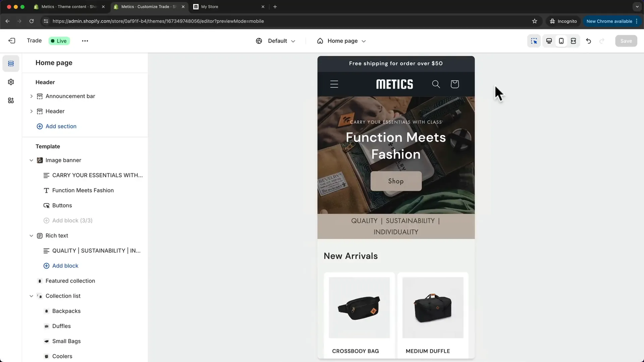Click the home icon beside Home page
Viewport: 644px width, 362px height.
click(x=320, y=41)
